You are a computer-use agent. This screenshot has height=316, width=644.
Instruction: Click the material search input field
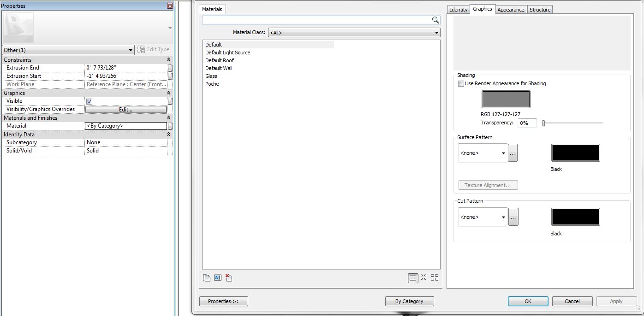tap(317, 20)
